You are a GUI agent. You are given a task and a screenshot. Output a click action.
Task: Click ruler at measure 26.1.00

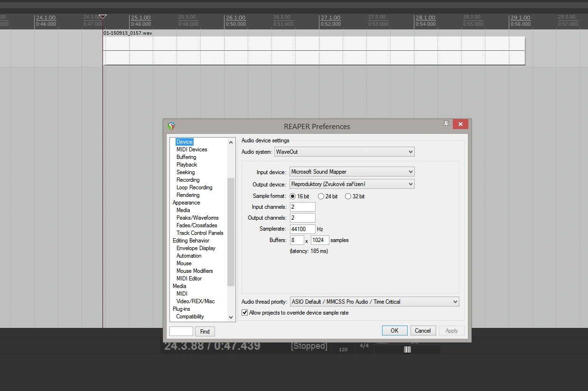235,18
